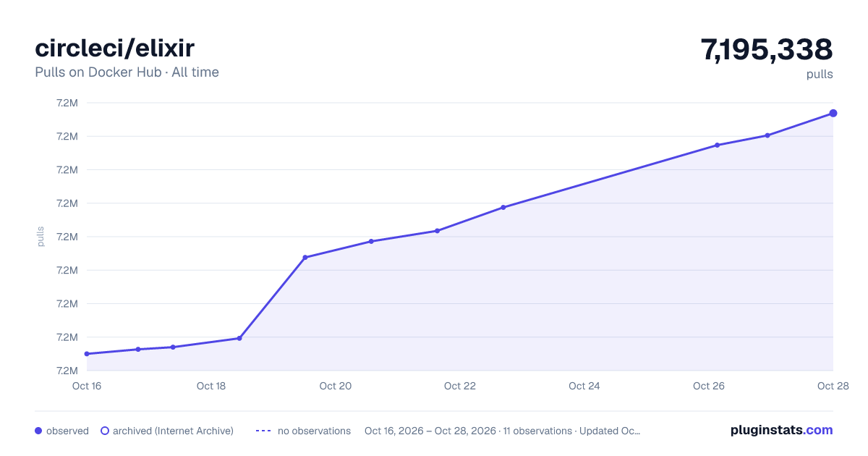Click the Oct 28 x-axis label
Image resolution: width=868 pixels, height=456 pixels.
click(x=833, y=386)
